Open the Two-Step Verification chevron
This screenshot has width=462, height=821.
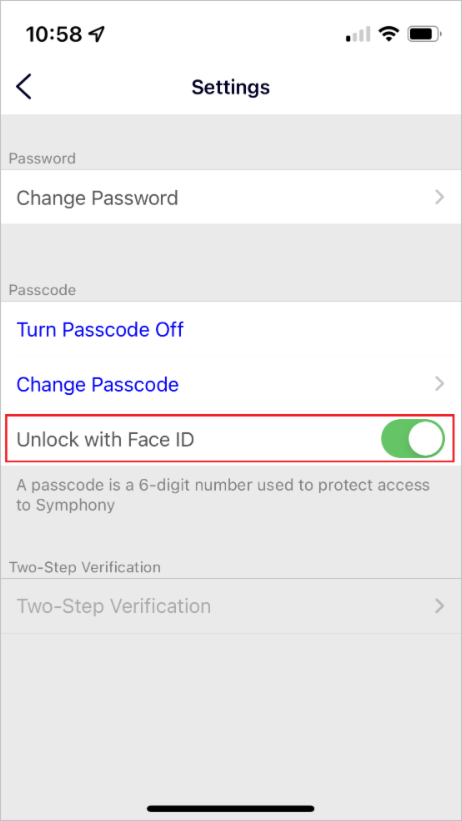point(439,606)
